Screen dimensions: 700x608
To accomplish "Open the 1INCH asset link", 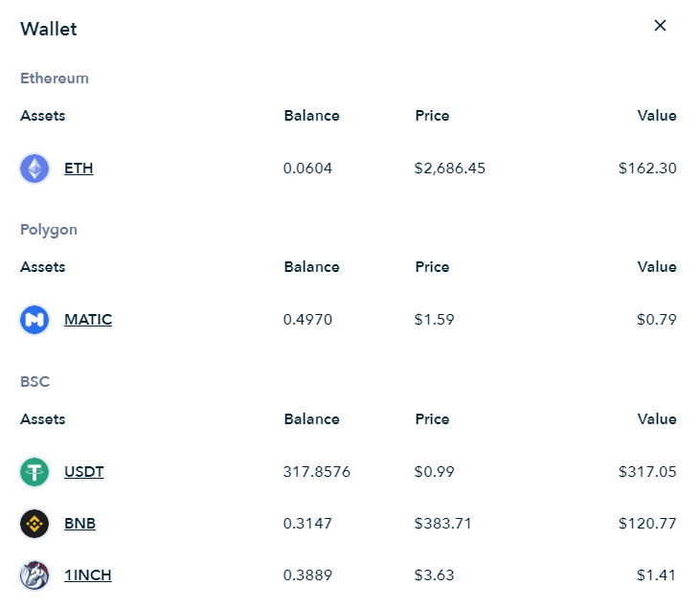I will (x=88, y=574).
